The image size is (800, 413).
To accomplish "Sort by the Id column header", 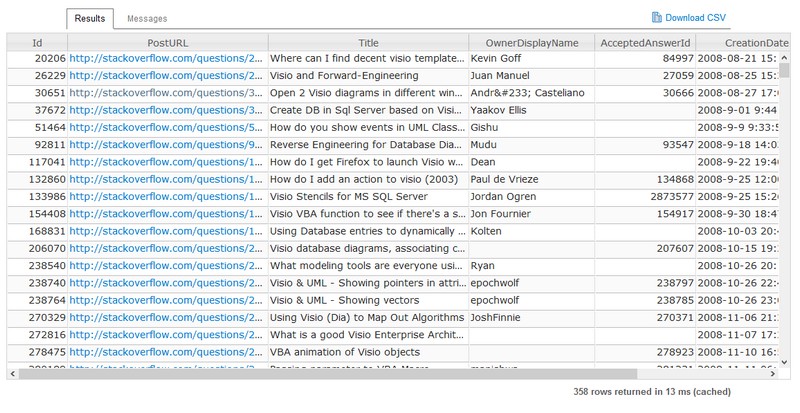I will [x=37, y=43].
